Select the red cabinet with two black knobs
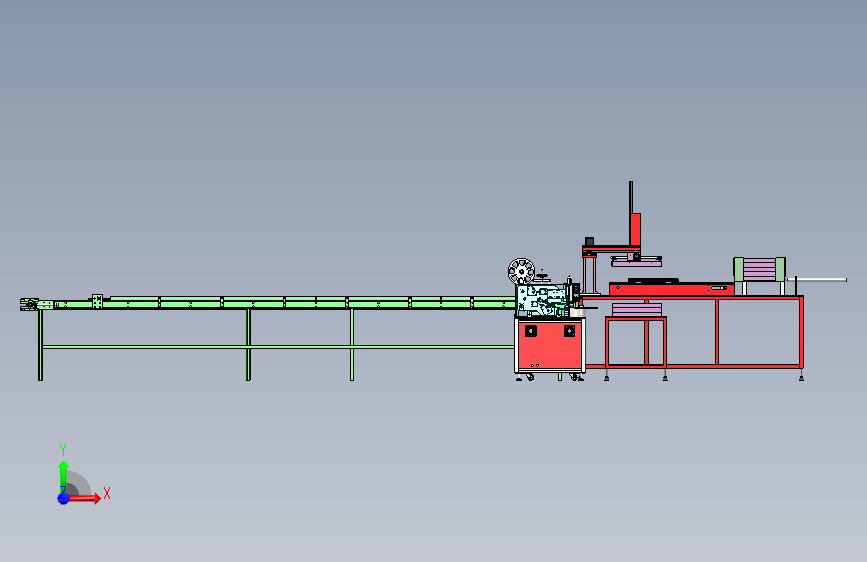Screen dimensions: 867x562 tap(550, 345)
